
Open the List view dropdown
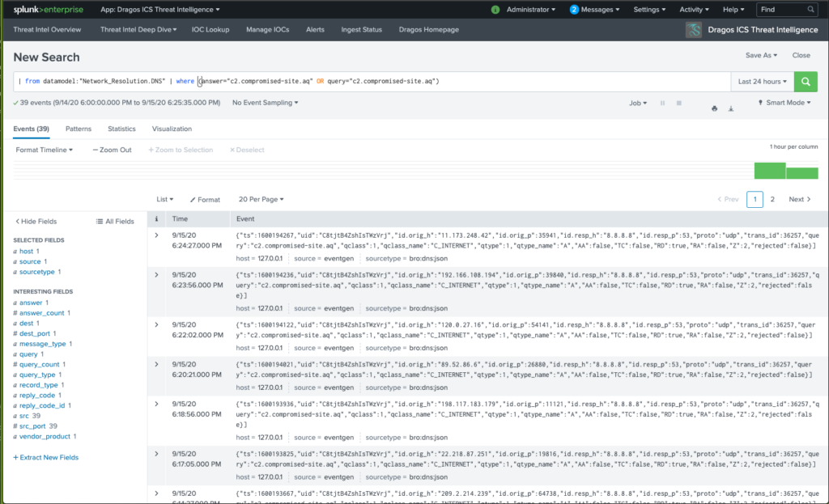pyautogui.click(x=165, y=199)
